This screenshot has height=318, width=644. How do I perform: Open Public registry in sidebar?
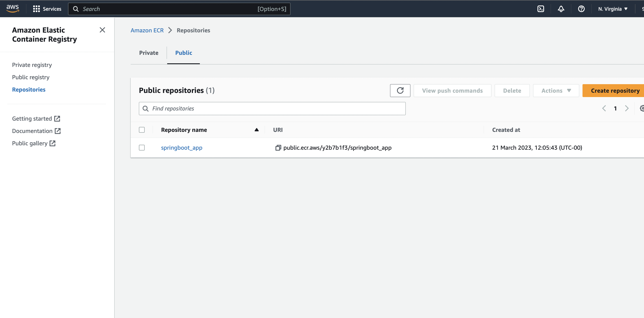click(31, 77)
